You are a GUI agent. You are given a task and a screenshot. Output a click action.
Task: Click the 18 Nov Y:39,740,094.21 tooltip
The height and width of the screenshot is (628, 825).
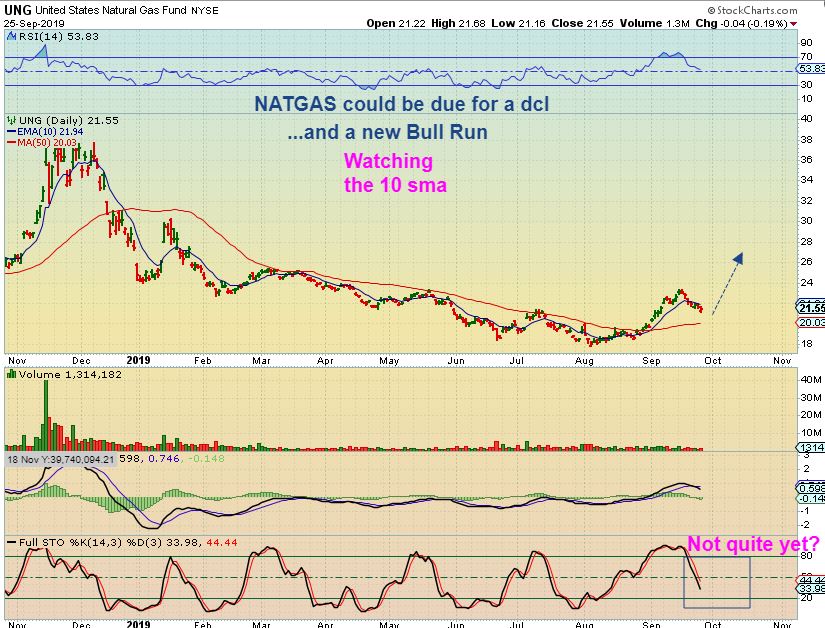(x=61, y=459)
